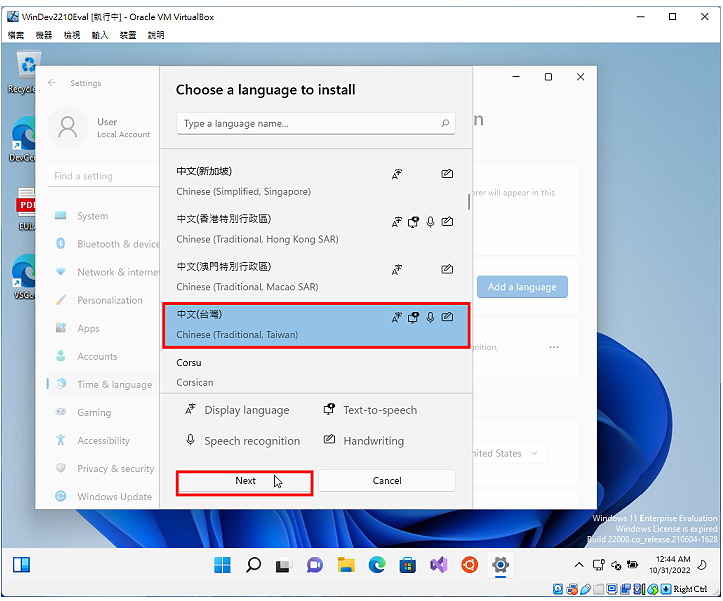
Task: Show hidden tray icons chevron
Action: [x=579, y=565]
